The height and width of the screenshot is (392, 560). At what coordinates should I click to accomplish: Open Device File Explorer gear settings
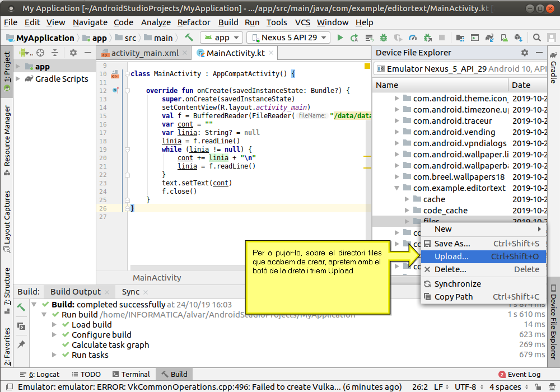click(x=524, y=53)
